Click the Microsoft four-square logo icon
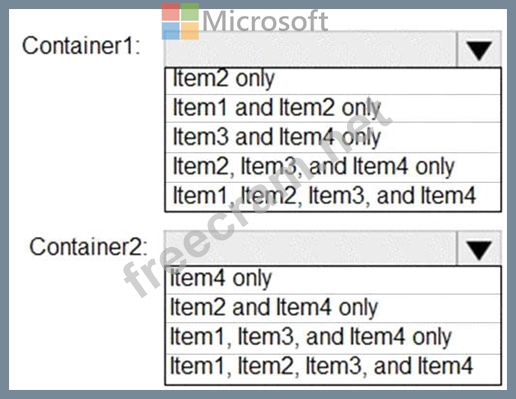516x399 pixels. click(x=180, y=22)
